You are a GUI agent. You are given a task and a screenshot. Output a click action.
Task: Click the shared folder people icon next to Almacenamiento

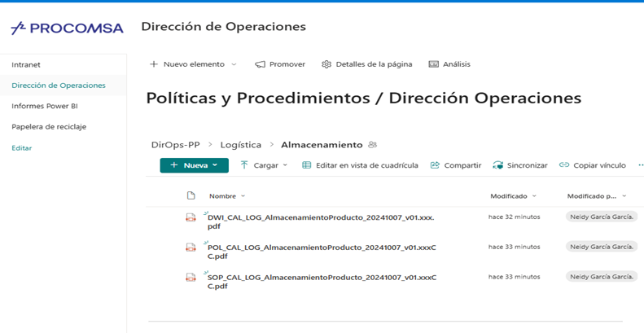(373, 145)
